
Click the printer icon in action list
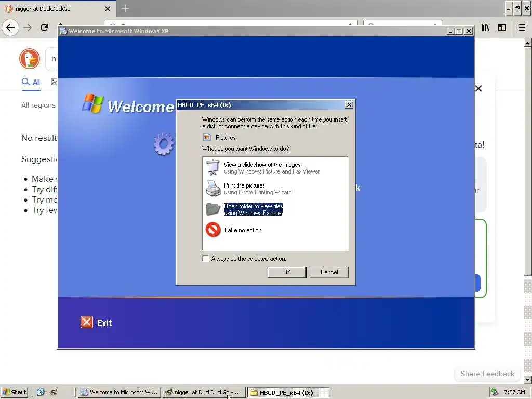coord(213,189)
